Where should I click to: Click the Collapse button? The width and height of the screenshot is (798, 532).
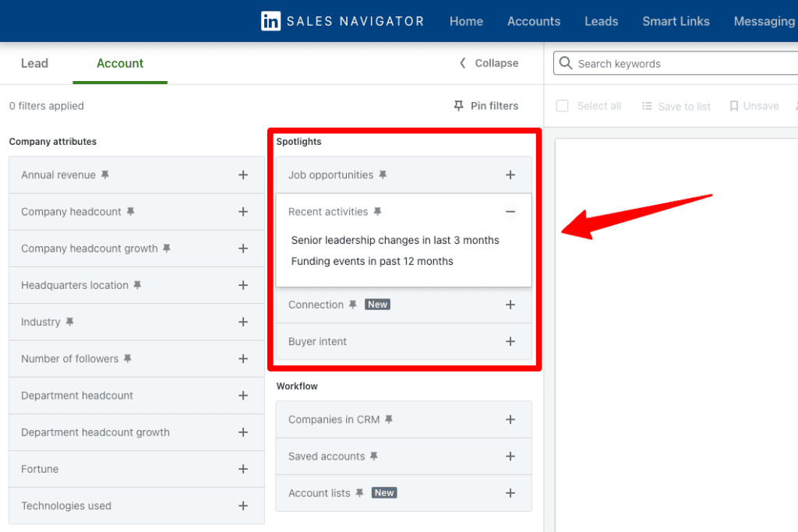pos(489,63)
